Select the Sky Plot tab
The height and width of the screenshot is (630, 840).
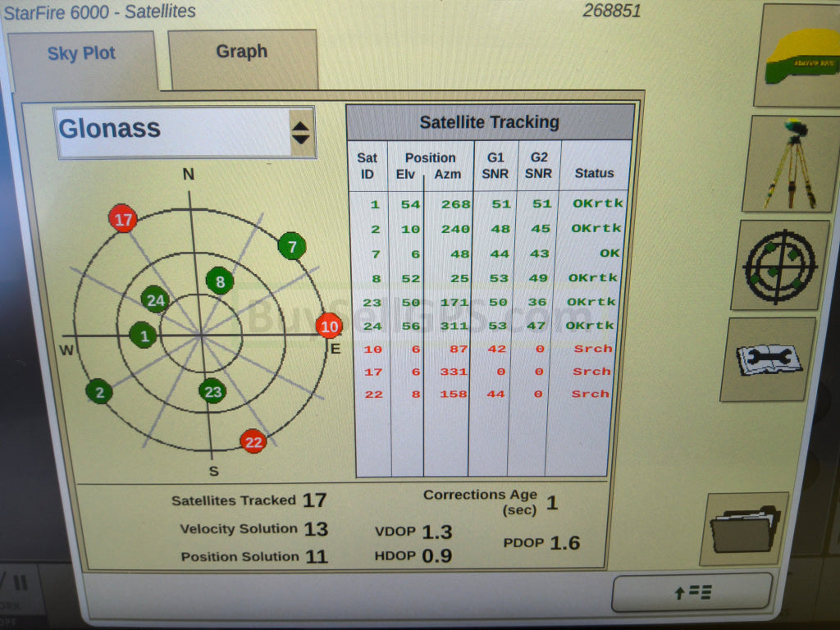pyautogui.click(x=81, y=55)
